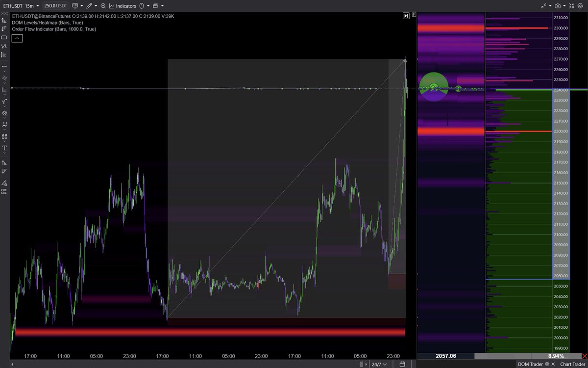Click the top sort-ascending tool icon
This screenshot has height=368, width=588.
tap(4, 20)
